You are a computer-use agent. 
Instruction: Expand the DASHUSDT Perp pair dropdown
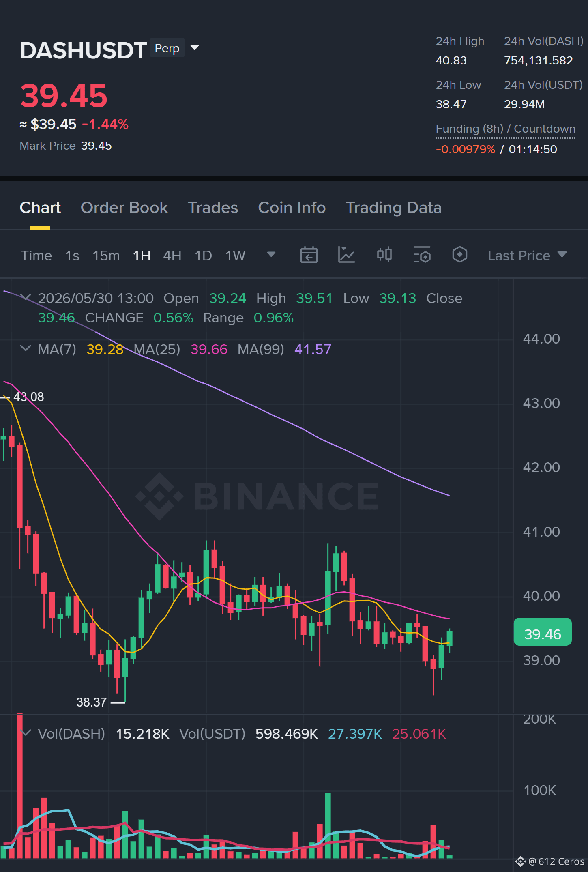(x=195, y=48)
